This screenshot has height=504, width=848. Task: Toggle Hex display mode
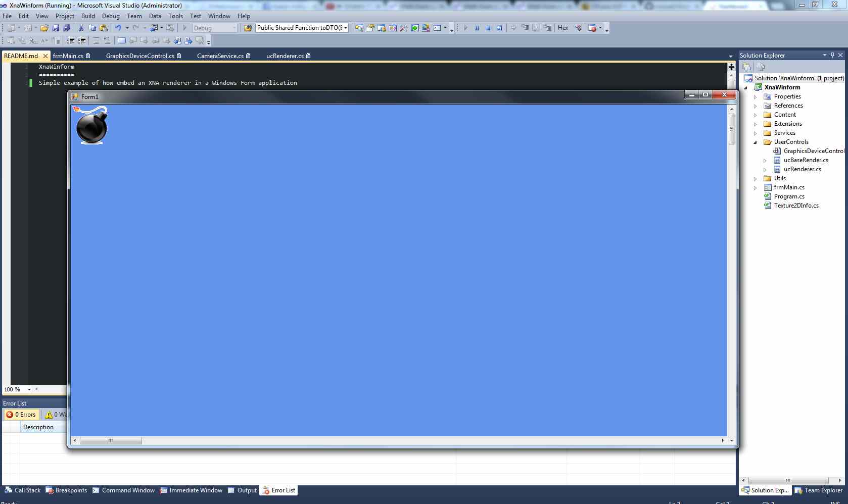[563, 28]
